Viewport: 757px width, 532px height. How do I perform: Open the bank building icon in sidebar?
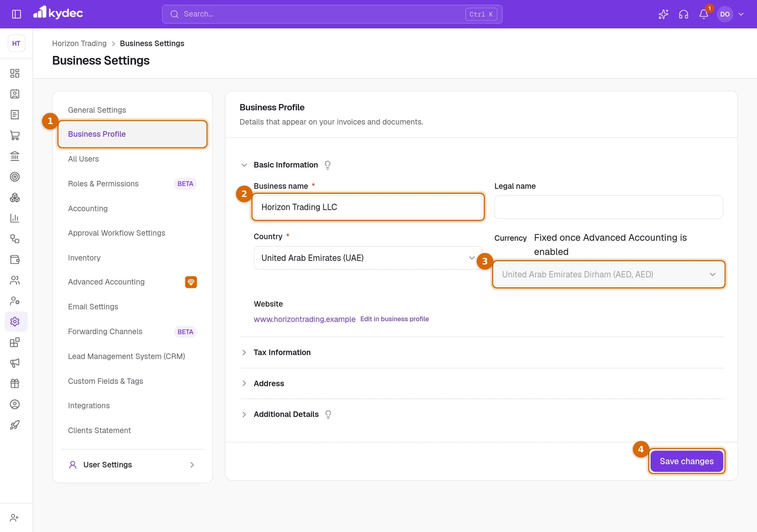click(x=15, y=156)
